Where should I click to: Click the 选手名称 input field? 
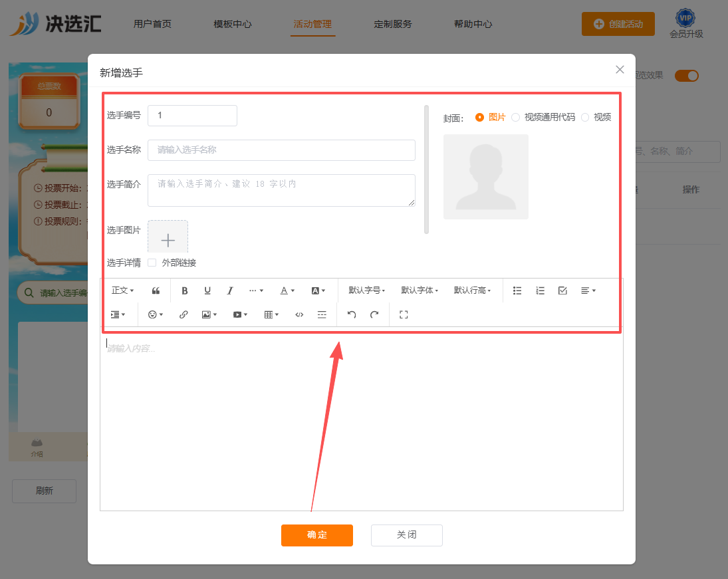tap(281, 150)
